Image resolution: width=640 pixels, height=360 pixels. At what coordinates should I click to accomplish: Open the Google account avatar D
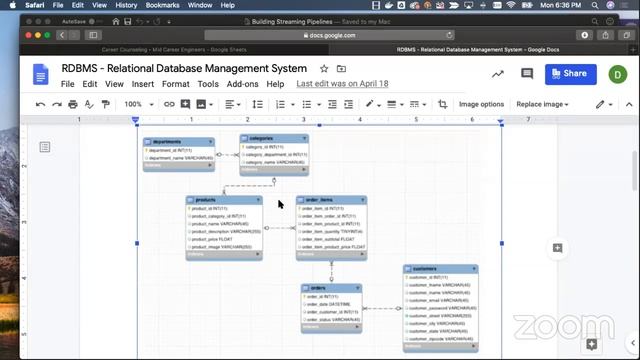coord(618,74)
